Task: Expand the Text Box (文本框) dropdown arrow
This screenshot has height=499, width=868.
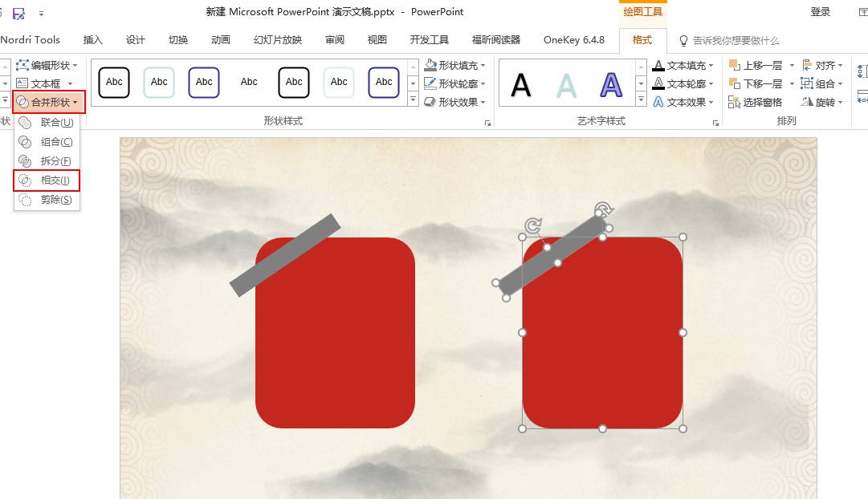Action: click(71, 84)
